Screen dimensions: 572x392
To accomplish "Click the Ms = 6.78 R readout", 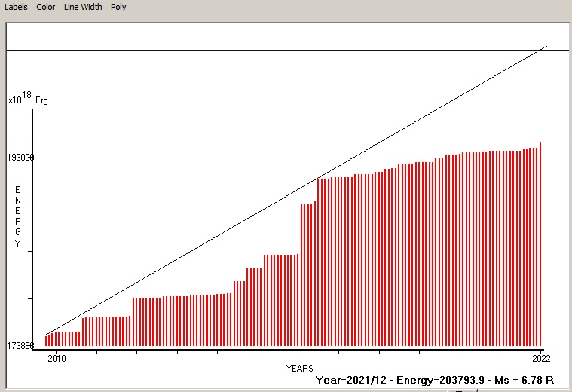I will click(525, 380).
